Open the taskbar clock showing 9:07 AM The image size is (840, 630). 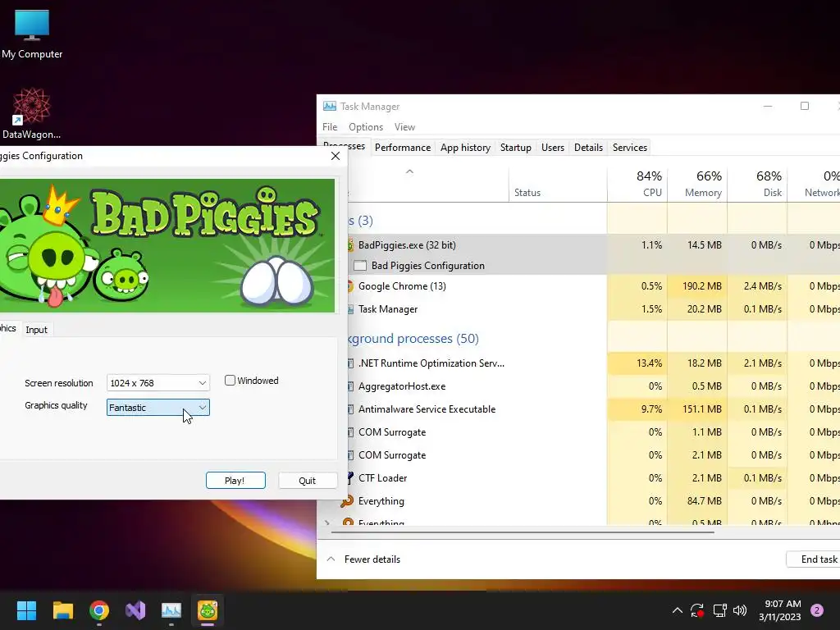pyautogui.click(x=779, y=610)
